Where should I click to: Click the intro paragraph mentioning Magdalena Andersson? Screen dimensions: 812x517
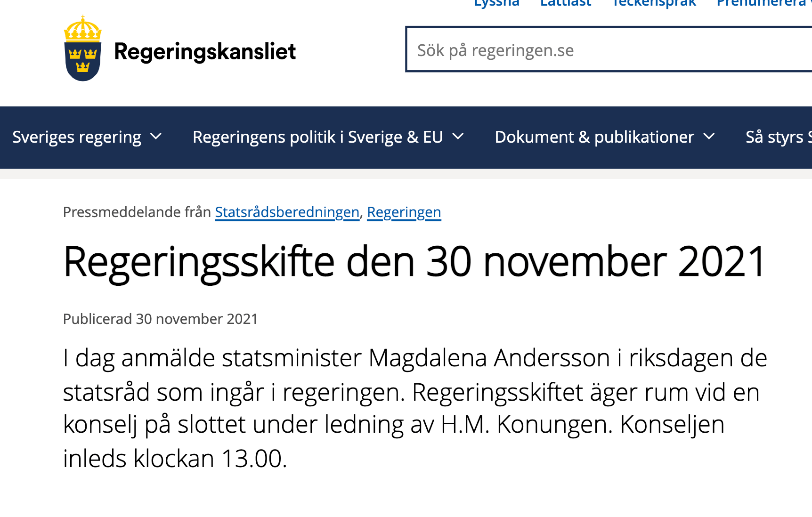[x=414, y=408]
